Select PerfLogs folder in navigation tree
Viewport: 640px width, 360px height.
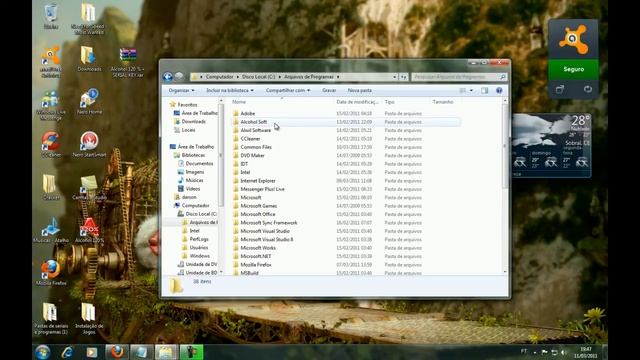[199, 239]
